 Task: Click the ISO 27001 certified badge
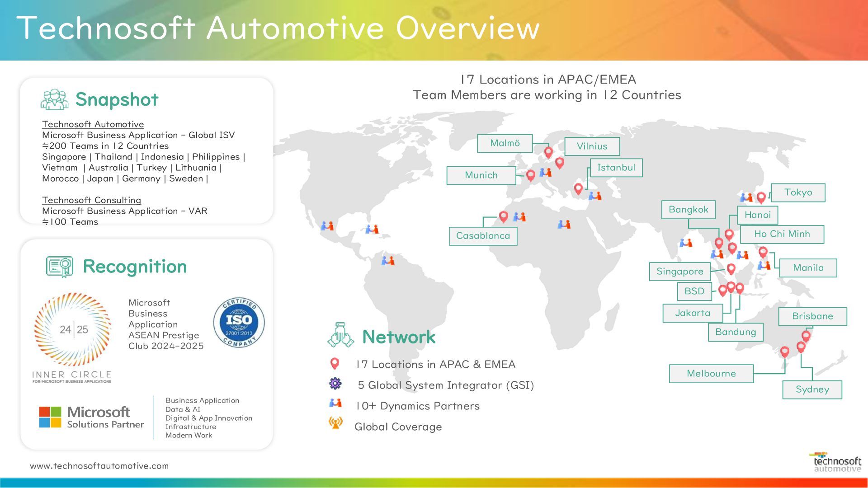(239, 322)
